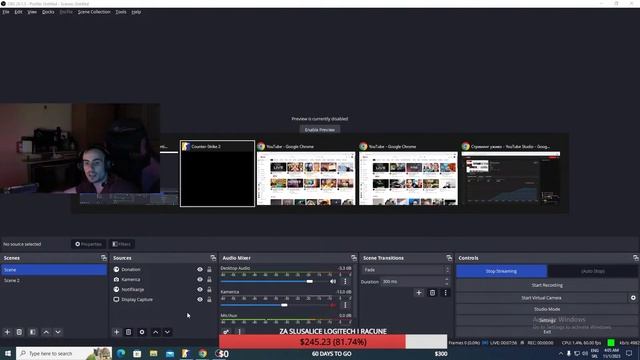Image resolution: width=640 pixels, height=360 pixels.
Task: Open Desktop Audio three-dot options menu
Action: tap(345, 281)
